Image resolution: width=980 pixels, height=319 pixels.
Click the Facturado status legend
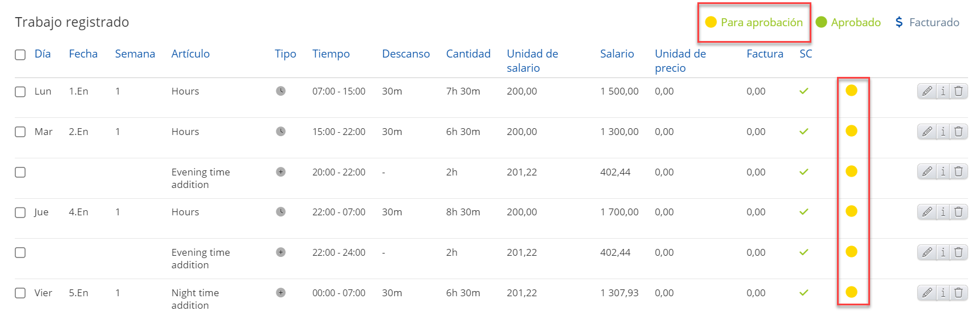click(927, 23)
